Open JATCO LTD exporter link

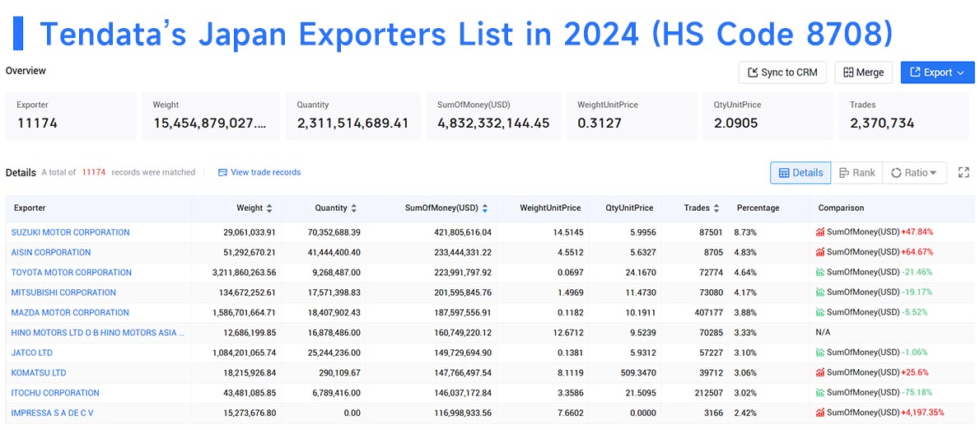click(32, 353)
